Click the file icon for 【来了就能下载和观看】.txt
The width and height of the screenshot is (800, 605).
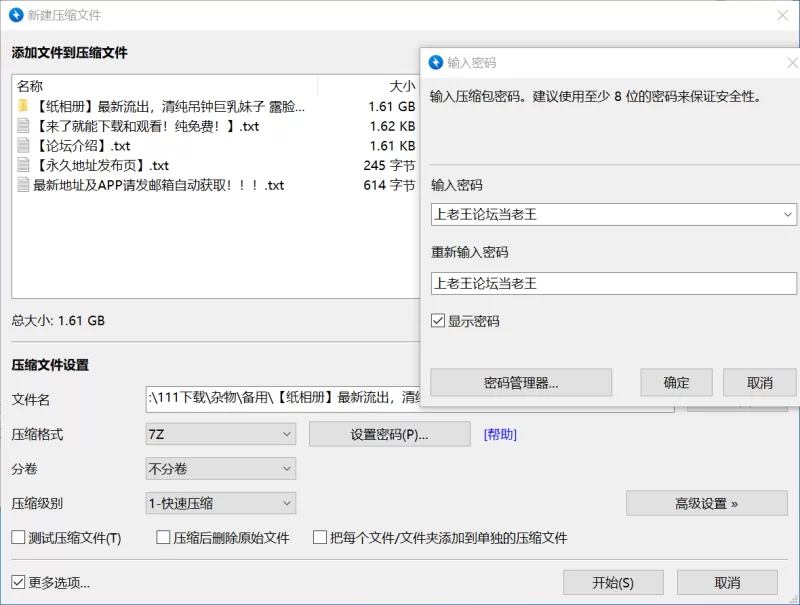pos(23,126)
